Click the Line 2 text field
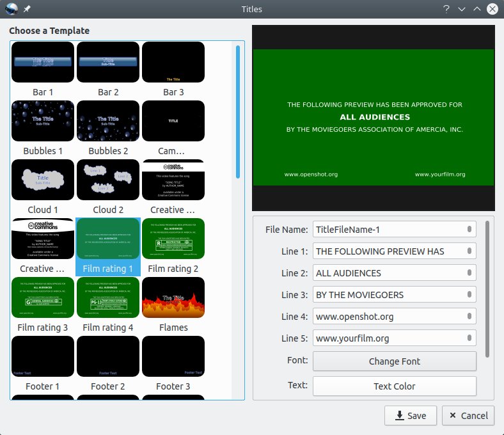The width and height of the screenshot is (504, 435). pos(387,273)
